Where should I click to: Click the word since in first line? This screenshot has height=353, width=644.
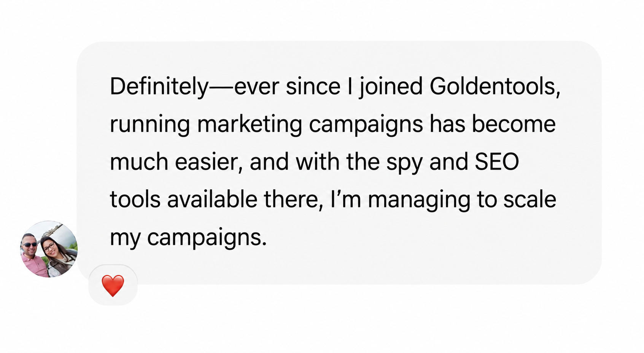click(313, 86)
